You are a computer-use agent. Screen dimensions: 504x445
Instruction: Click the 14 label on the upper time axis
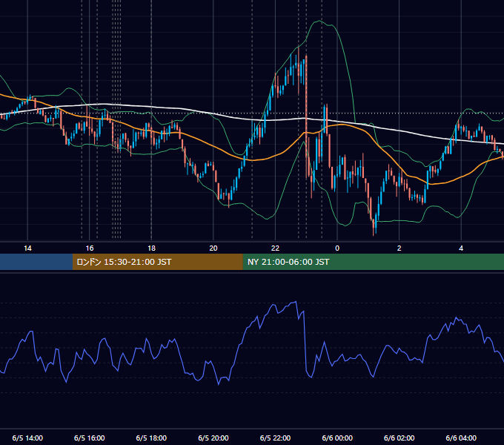tap(27, 248)
